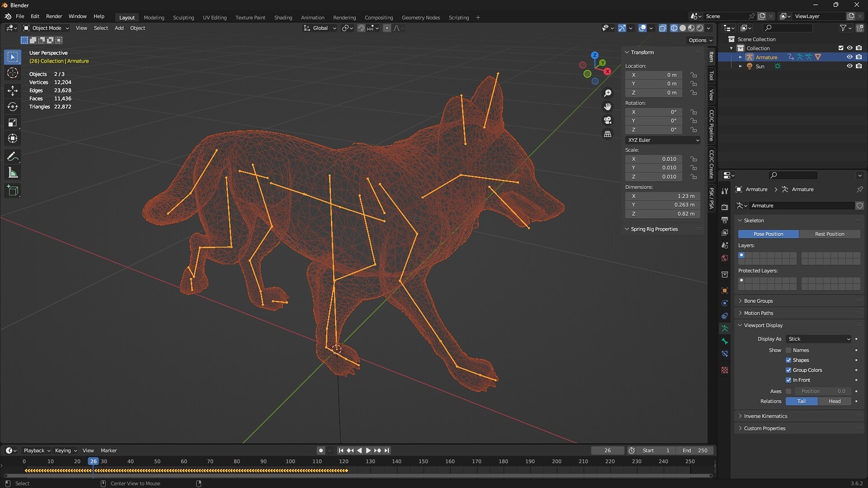Viewport: 868px width, 488px height.
Task: Select the Cursor tool in toolbar
Action: click(x=12, y=73)
